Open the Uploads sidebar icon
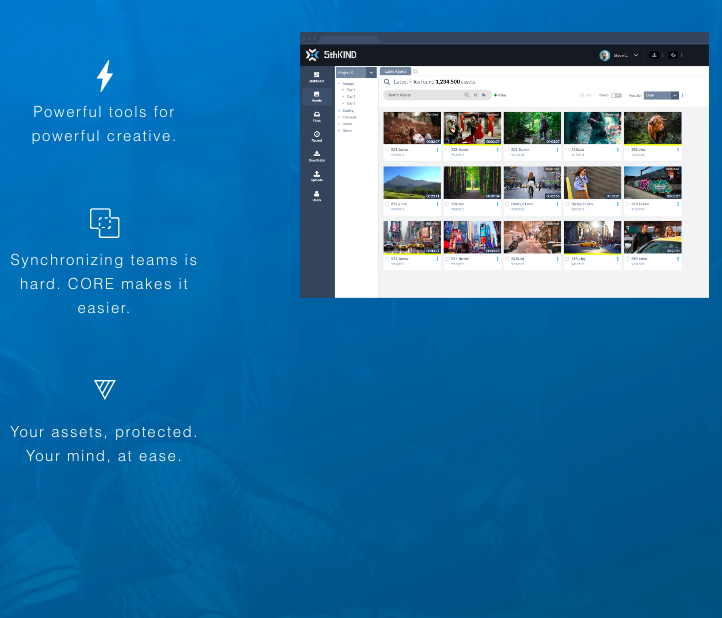Screen dimensions: 722x618 (x=317, y=176)
